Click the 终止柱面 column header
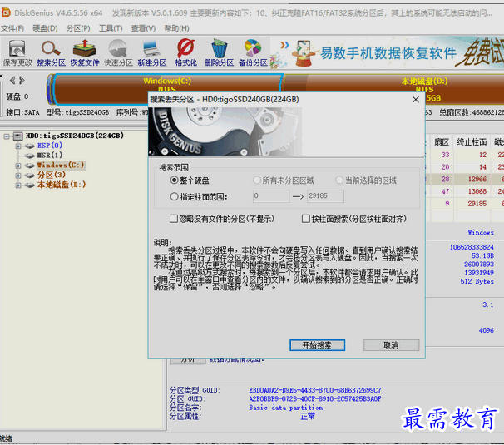Image resolution: width=504 pixels, height=445 pixels. pyautogui.click(x=472, y=142)
